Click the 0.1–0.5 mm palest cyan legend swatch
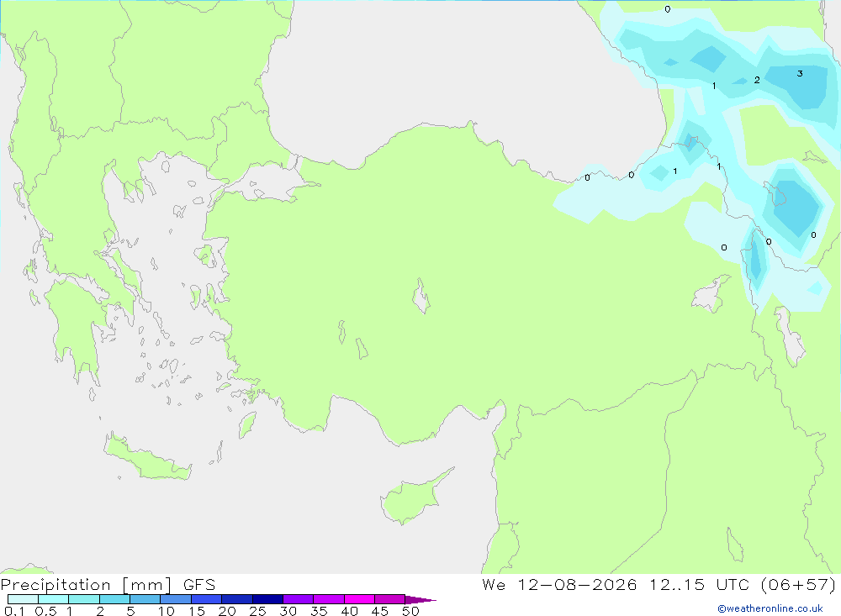Viewport: 841px width, 616px height. click(23, 599)
